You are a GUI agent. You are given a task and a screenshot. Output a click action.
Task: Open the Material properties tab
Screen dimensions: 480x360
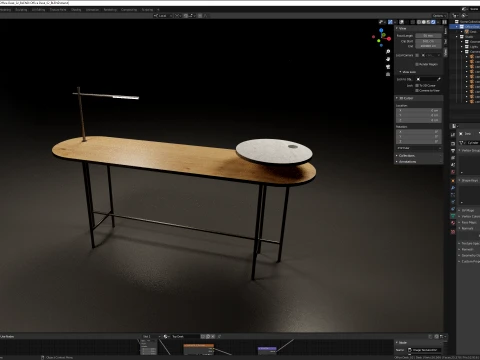tap(453, 223)
